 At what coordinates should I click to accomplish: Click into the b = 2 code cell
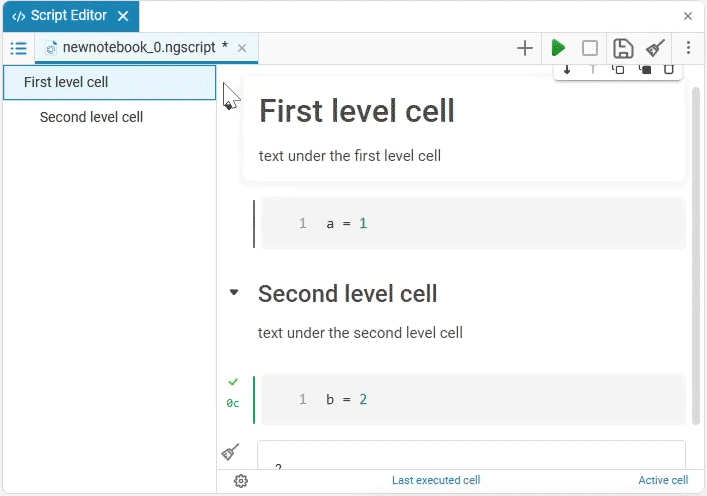pyautogui.click(x=473, y=399)
